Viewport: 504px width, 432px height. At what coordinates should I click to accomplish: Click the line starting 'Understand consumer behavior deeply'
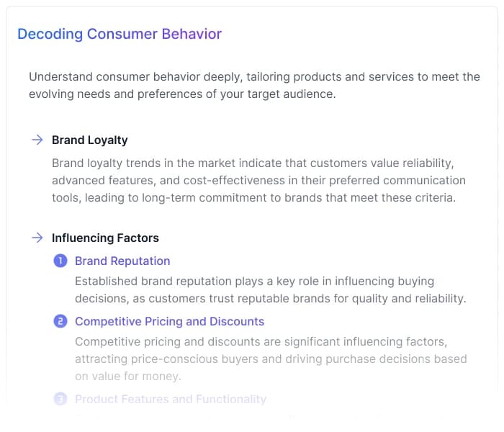(x=254, y=76)
